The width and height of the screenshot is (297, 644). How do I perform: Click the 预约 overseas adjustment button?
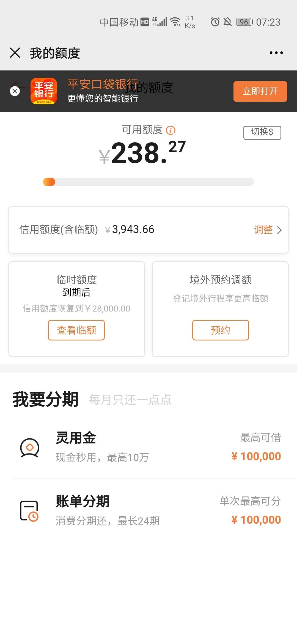point(221,330)
